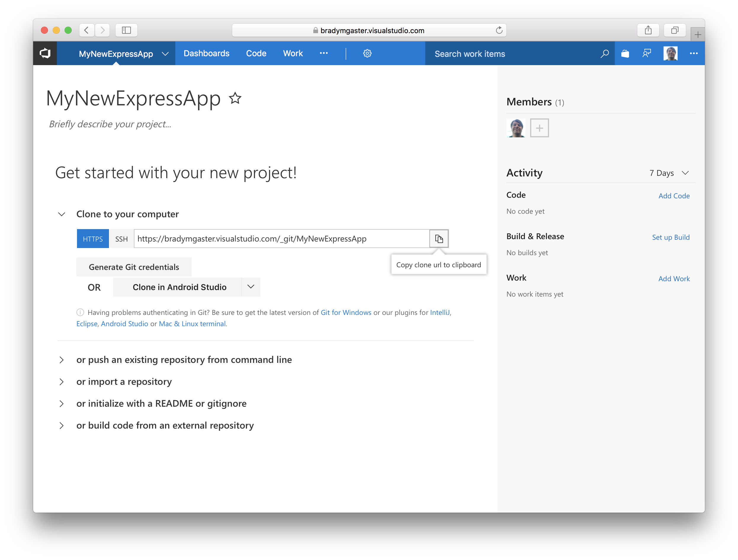
Task: Click the Visual Studio logo icon
Action: 45,53
